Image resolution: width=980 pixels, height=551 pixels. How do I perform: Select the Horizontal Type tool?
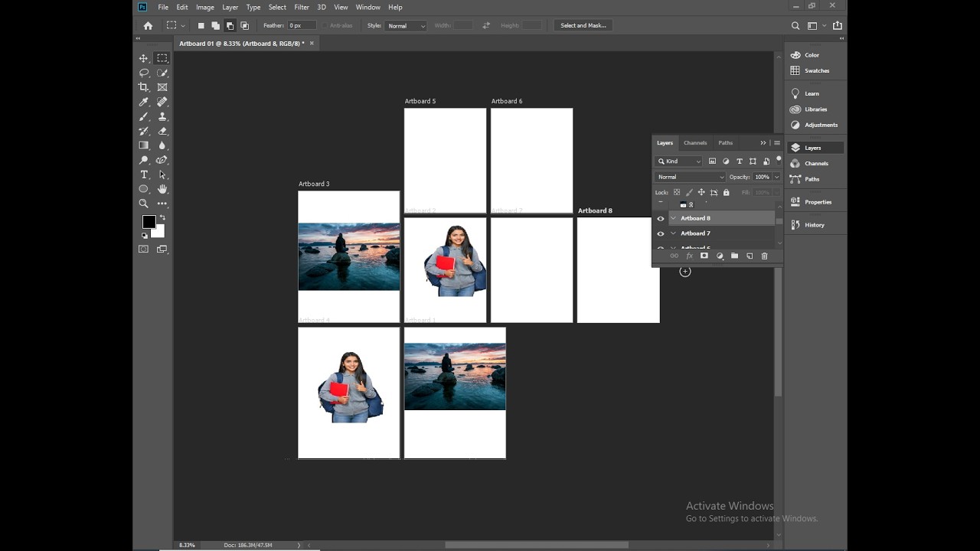pos(143,174)
